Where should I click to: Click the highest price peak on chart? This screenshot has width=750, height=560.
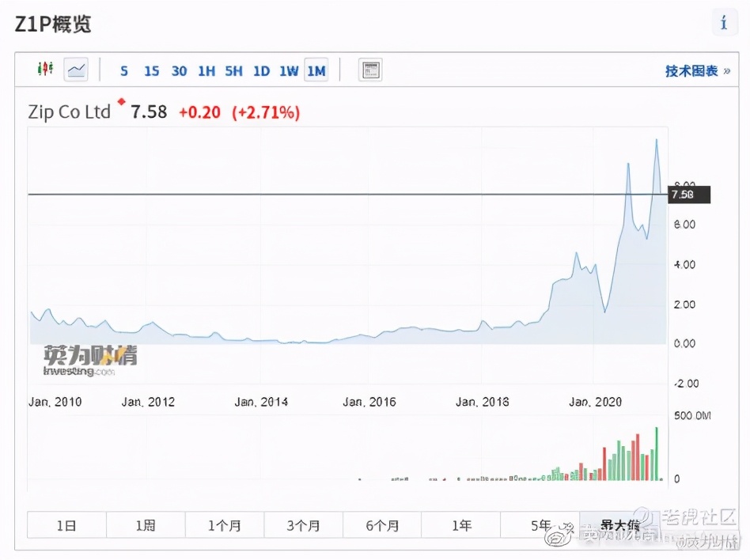pyautogui.click(x=657, y=140)
